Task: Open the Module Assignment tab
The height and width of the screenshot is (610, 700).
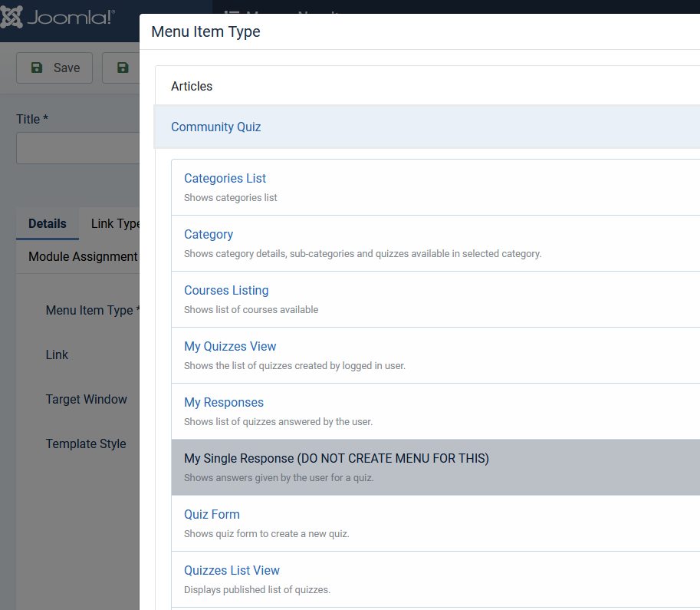Action: pyautogui.click(x=83, y=257)
